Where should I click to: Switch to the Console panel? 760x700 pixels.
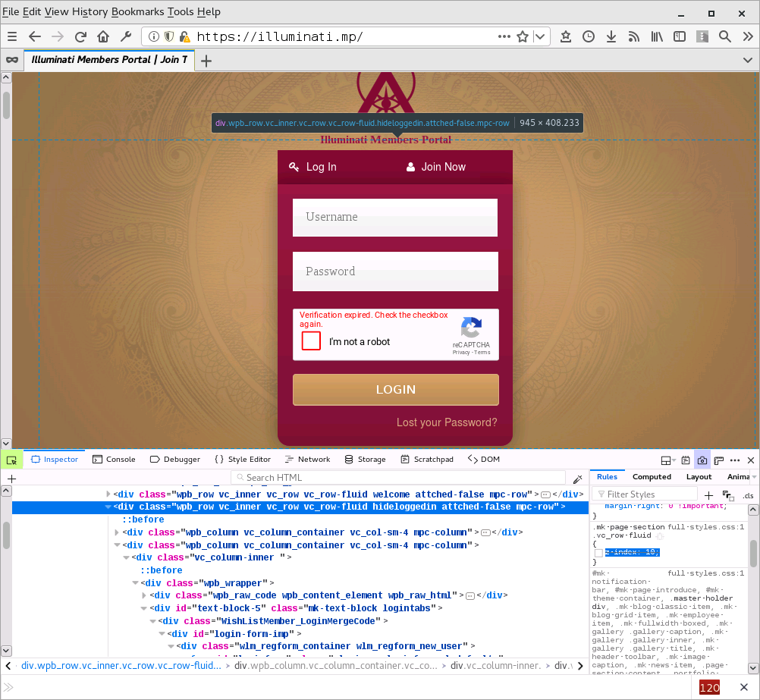coord(114,460)
